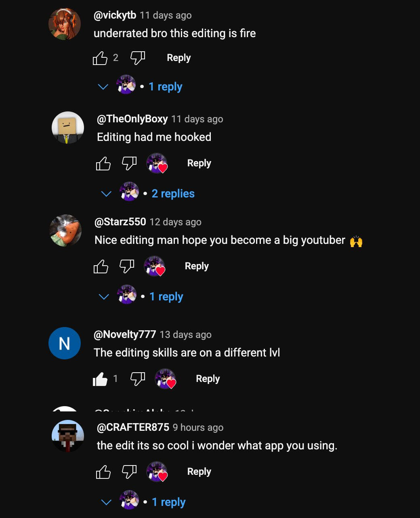Viewport: 420px width, 518px height.
Task: Like the @vickytb comment
Action: (x=100, y=58)
